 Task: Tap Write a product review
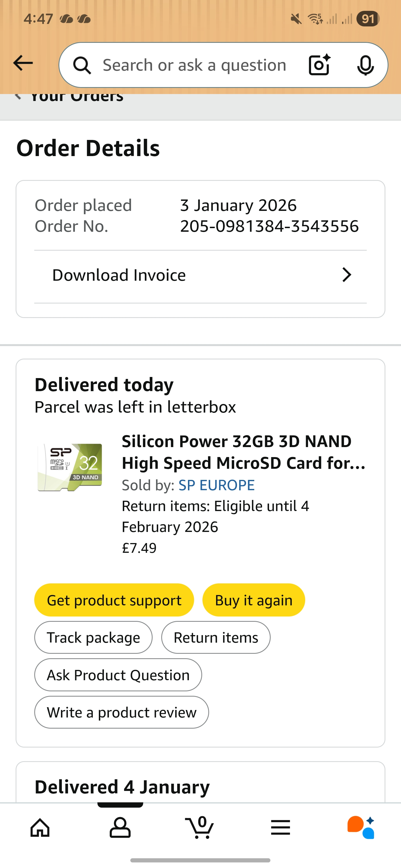pyautogui.click(x=121, y=712)
